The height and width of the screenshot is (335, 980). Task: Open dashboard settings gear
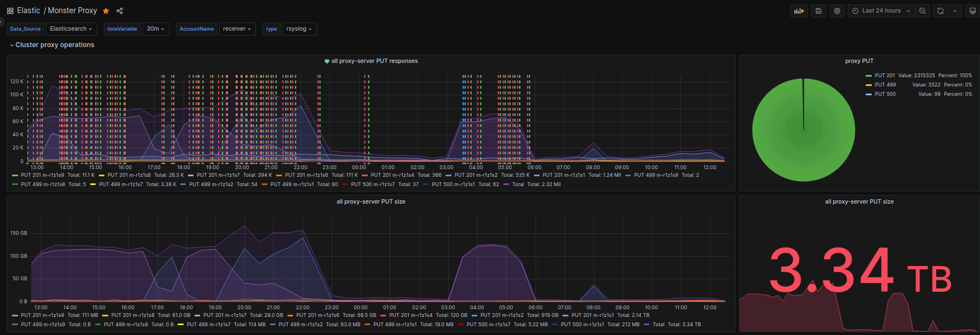[x=837, y=11]
